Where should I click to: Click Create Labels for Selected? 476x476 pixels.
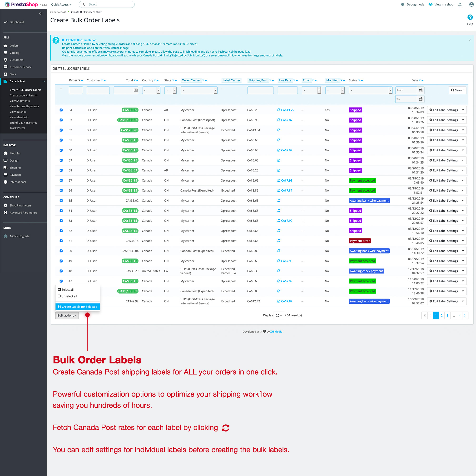(x=78, y=307)
